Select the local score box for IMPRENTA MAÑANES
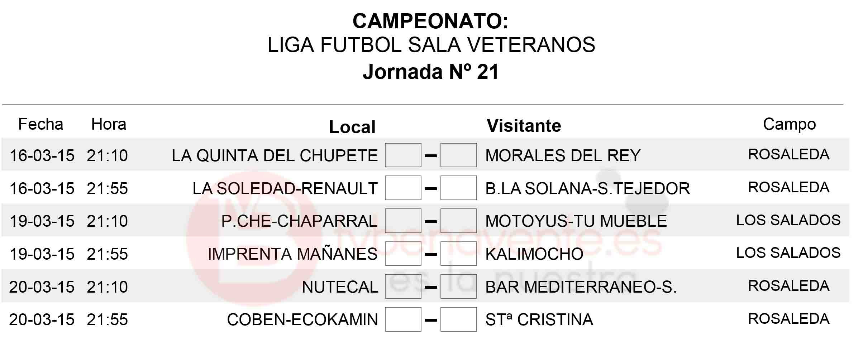Image resolution: width=868 pixels, height=356 pixels. pyautogui.click(x=403, y=254)
